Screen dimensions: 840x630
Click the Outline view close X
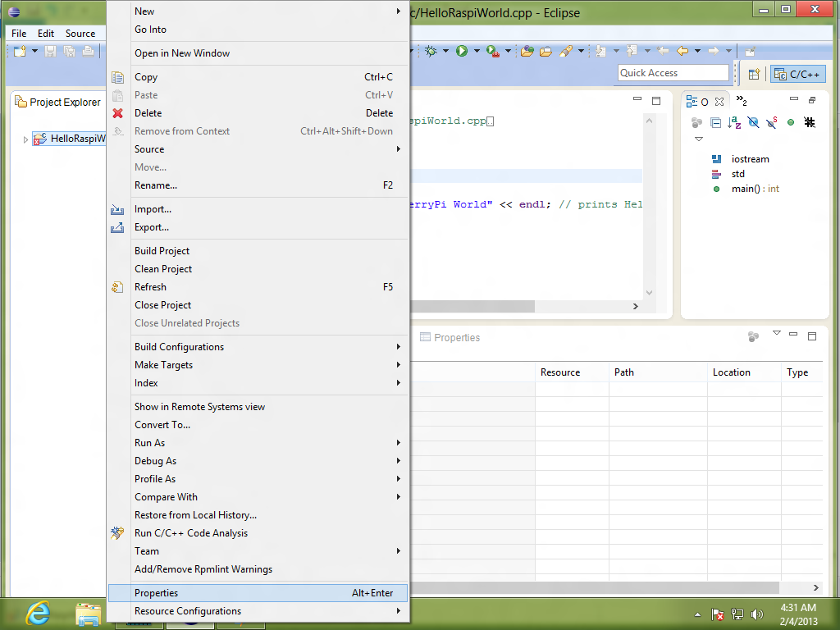pos(719,101)
